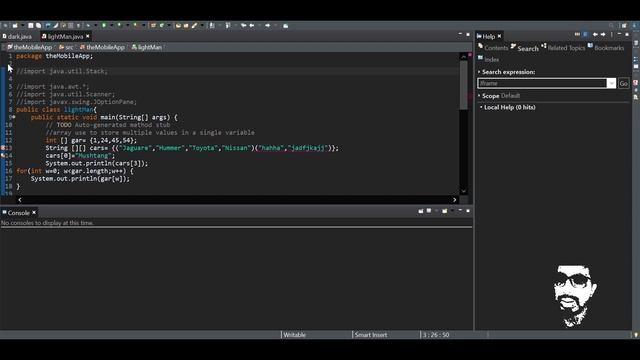Click the Pin Editor icon in the toolbar
Image resolution: width=640 pixels, height=360 pixels.
pyautogui.click(x=285, y=26)
